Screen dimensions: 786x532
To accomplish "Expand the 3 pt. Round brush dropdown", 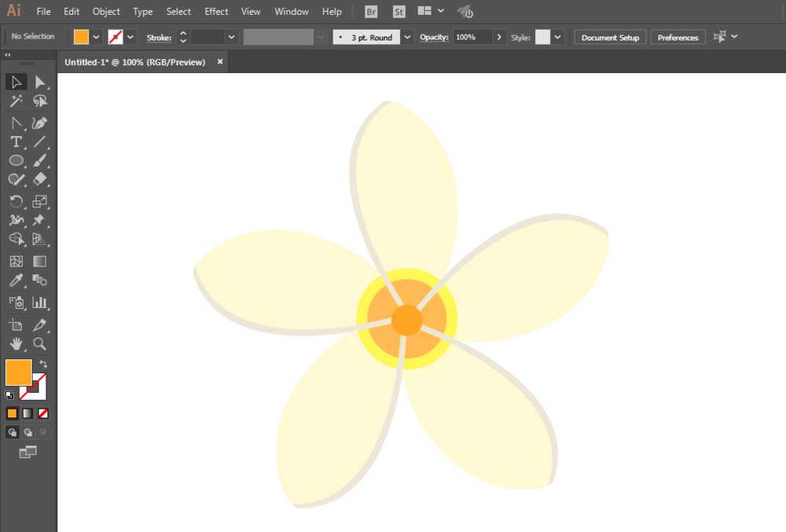I will [407, 37].
